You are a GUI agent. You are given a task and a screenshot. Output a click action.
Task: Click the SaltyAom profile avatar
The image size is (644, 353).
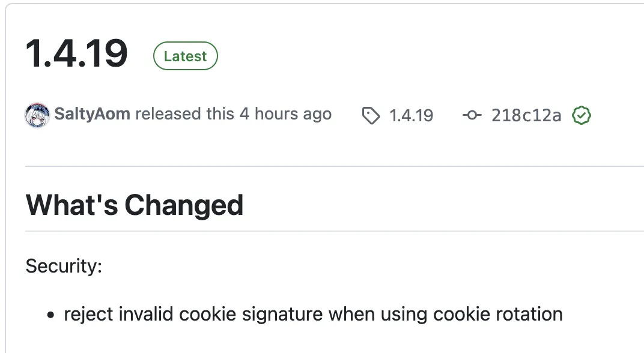tap(37, 115)
